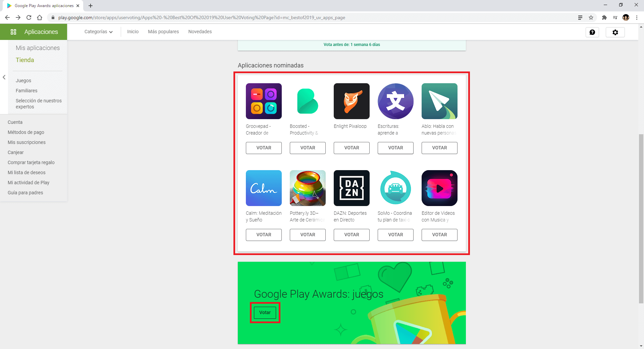Open the Cuenta link
The image size is (644, 349).
pyautogui.click(x=15, y=122)
